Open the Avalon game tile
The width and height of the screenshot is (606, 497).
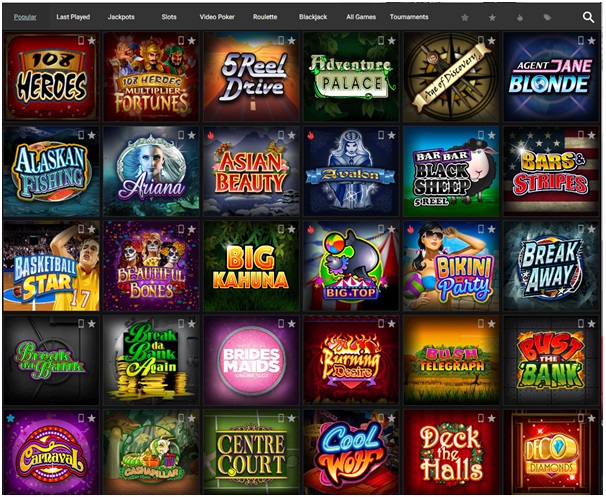click(x=351, y=172)
